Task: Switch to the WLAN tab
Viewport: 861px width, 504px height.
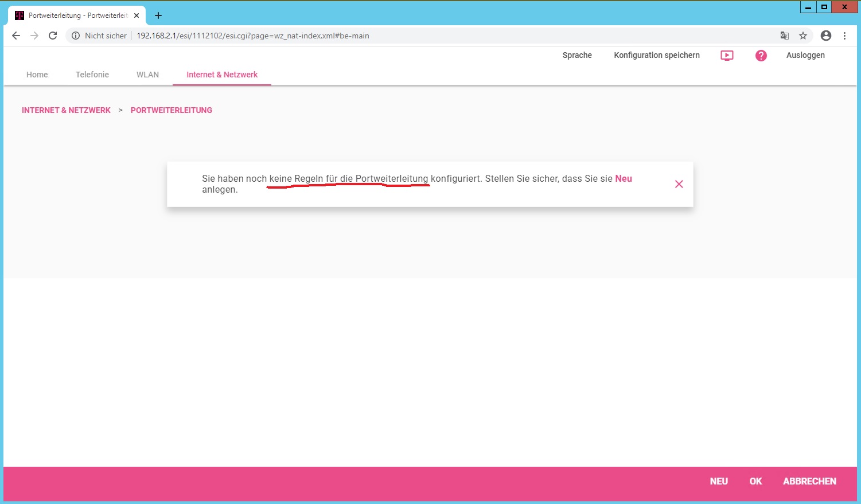Action: (147, 75)
